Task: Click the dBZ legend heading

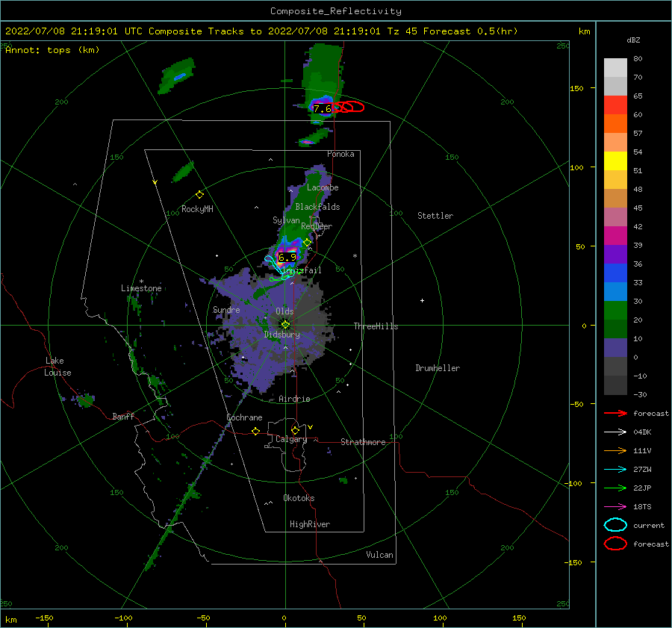Action: pyautogui.click(x=633, y=40)
